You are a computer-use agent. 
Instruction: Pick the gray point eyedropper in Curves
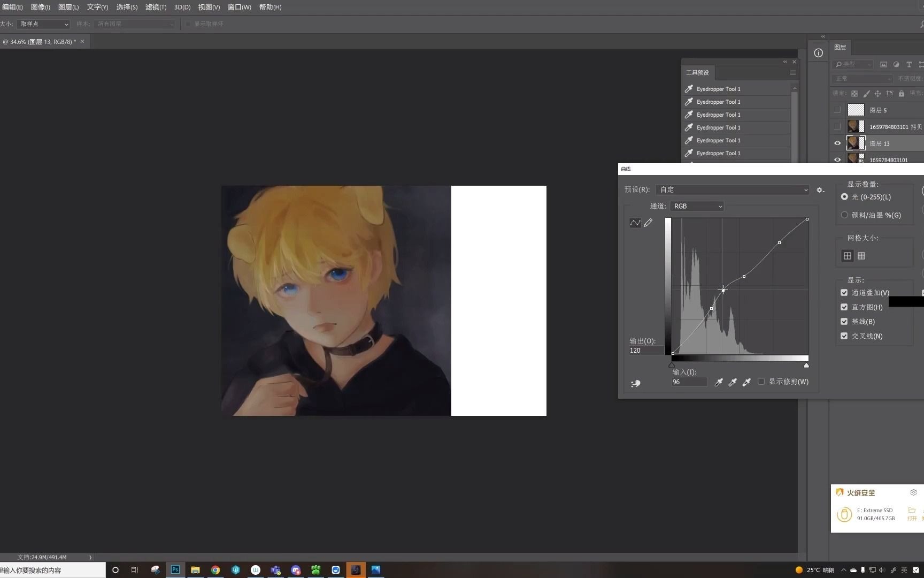pyautogui.click(x=733, y=382)
